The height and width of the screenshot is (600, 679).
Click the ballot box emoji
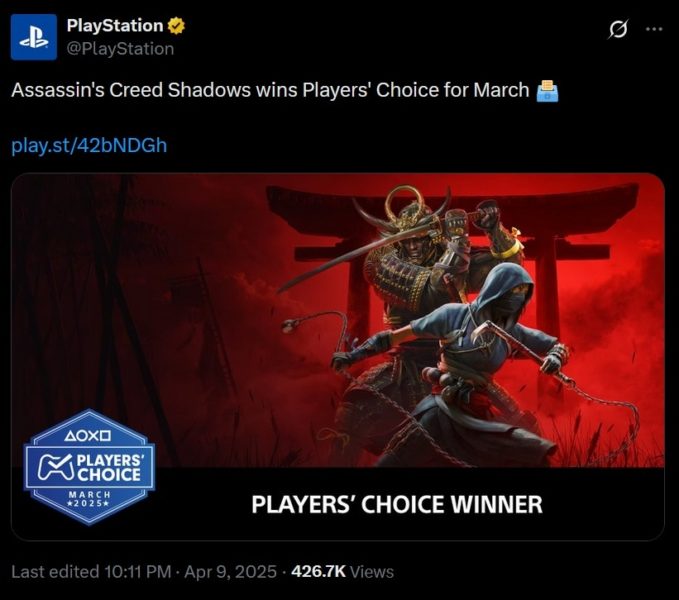tap(547, 90)
